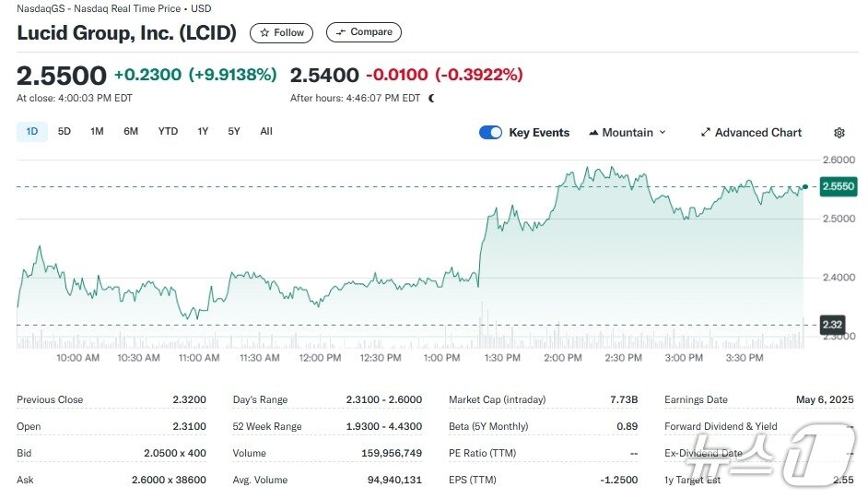The height and width of the screenshot is (499, 868).
Task: Click the Avg. Volume value 94,940,131
Action: (x=394, y=480)
